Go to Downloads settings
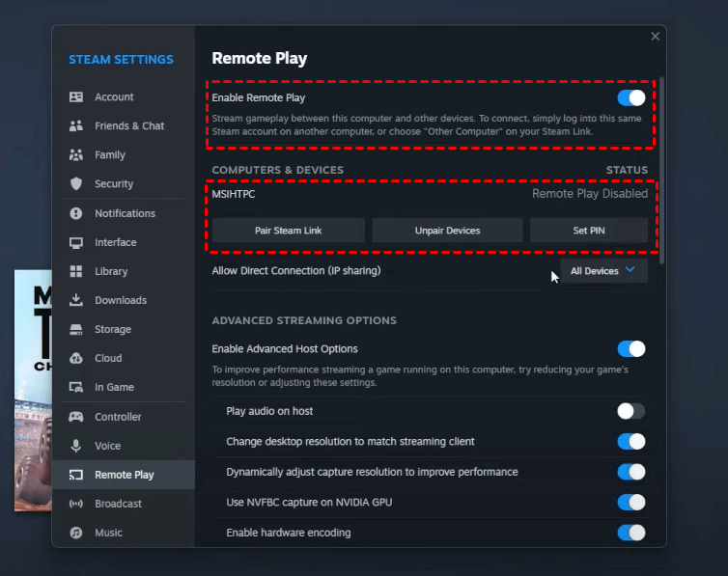Image resolution: width=728 pixels, height=576 pixels. click(124, 300)
